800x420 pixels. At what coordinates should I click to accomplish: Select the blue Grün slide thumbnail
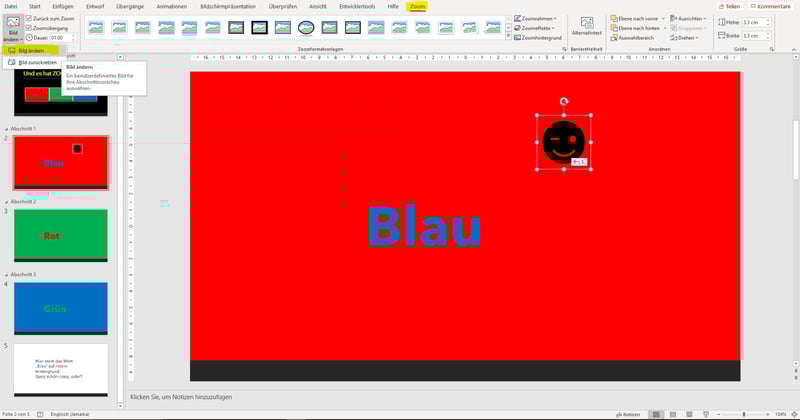pyautogui.click(x=61, y=308)
